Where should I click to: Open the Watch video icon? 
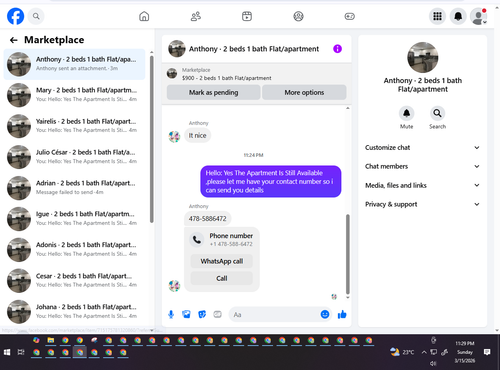tap(247, 16)
